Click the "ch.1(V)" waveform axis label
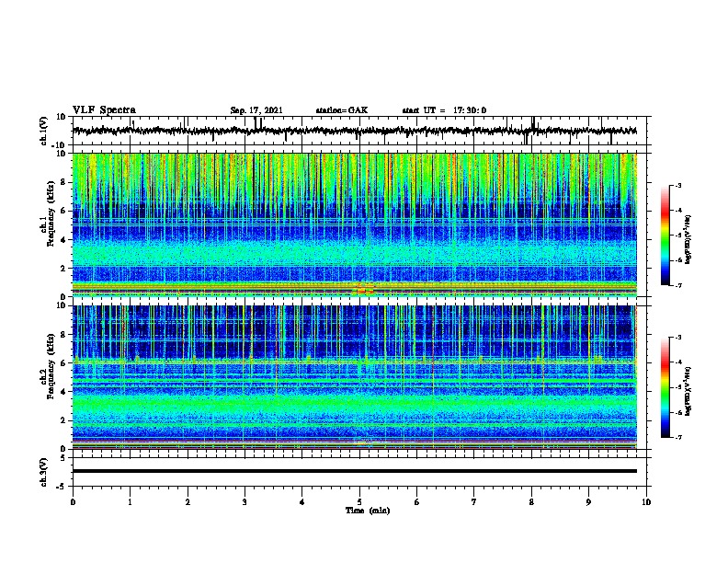The height and width of the screenshot is (563, 728). coord(44,131)
